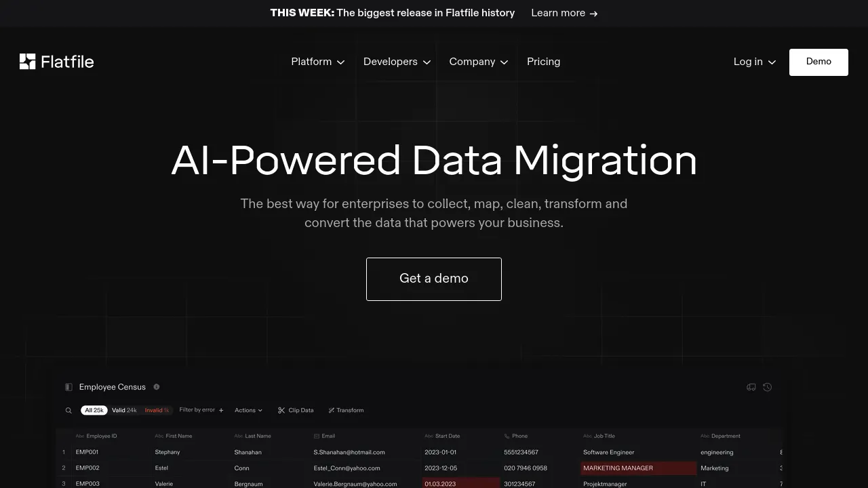Click the First Name column header
The width and height of the screenshot is (868, 488).
[174, 436]
